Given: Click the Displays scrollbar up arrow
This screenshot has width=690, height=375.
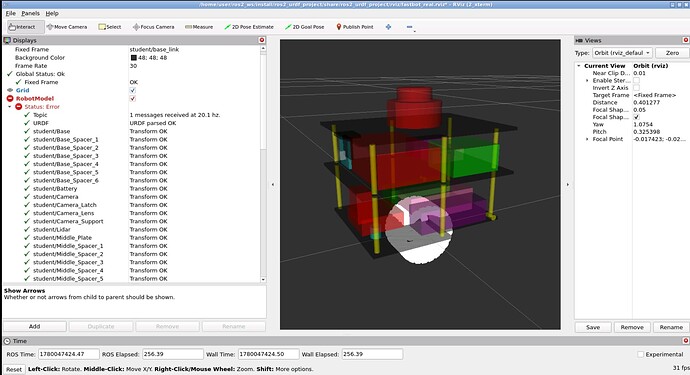Looking at the screenshot, I should (x=263, y=49).
